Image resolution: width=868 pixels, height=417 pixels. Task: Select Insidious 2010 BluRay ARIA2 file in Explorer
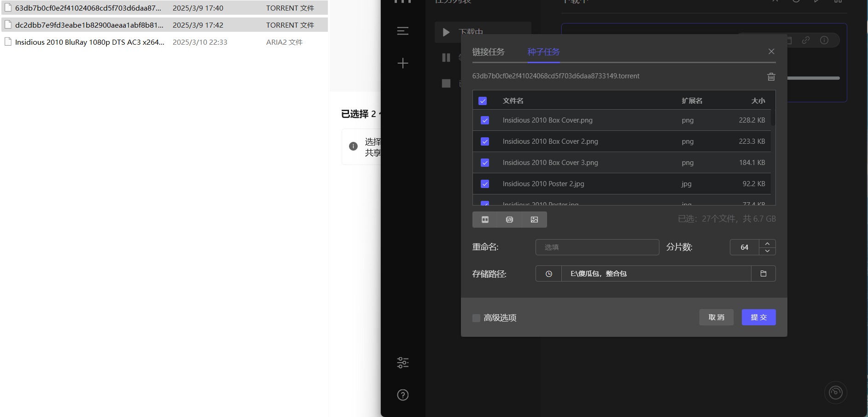(164, 42)
